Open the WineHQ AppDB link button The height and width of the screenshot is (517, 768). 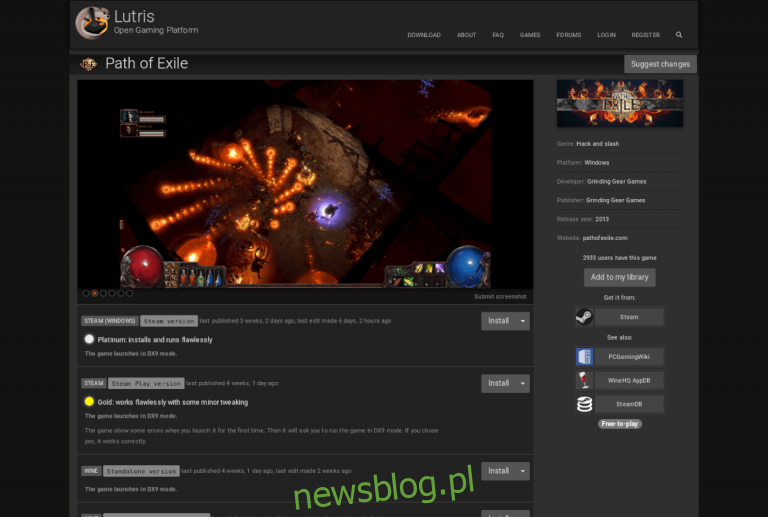629,380
